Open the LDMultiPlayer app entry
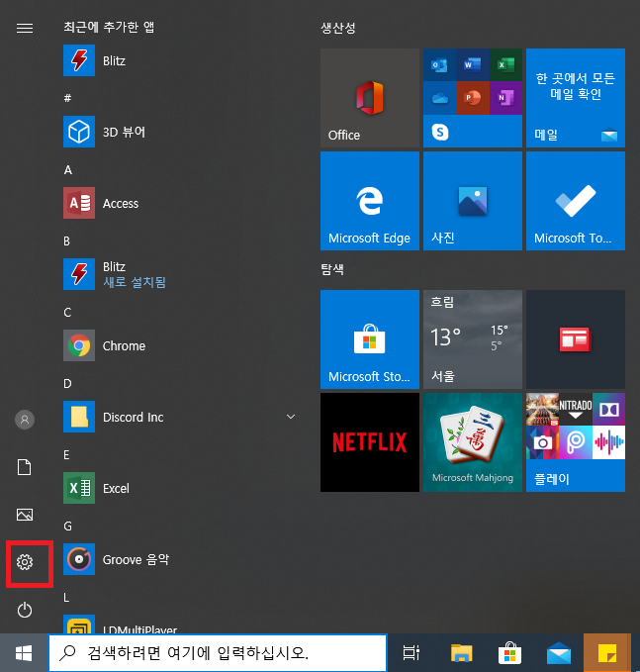The height and width of the screenshot is (672, 640). click(180, 624)
